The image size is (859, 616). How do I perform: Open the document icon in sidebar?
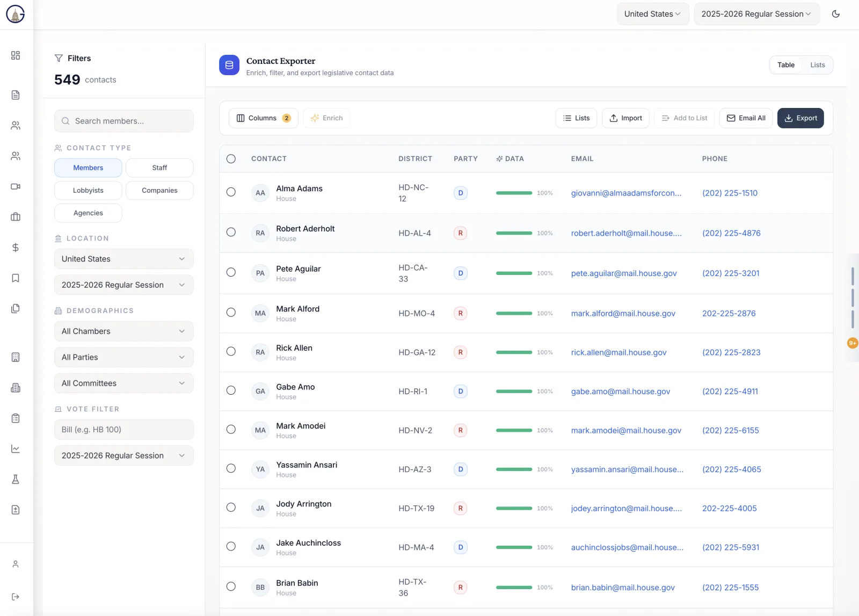click(16, 95)
